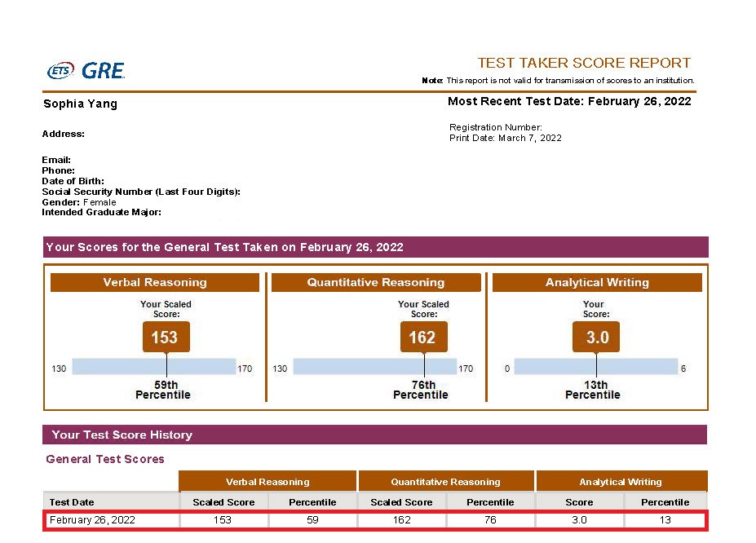Viewport: 756px width, 543px height.
Task: Click the Quantitative Reasoning score panel header
Action: tap(376, 282)
